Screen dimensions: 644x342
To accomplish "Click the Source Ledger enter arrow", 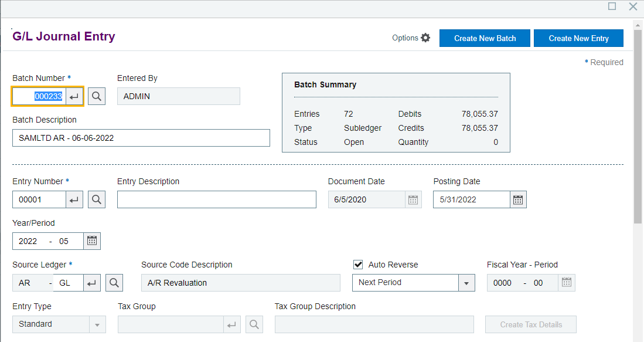I will (92, 282).
